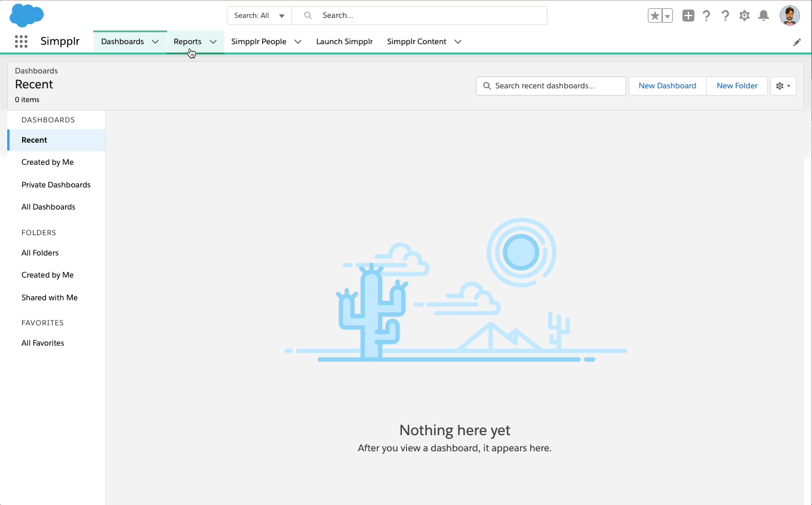The height and width of the screenshot is (505, 812).
Task: Expand the Simpplr Content chevron menu
Action: 458,42
